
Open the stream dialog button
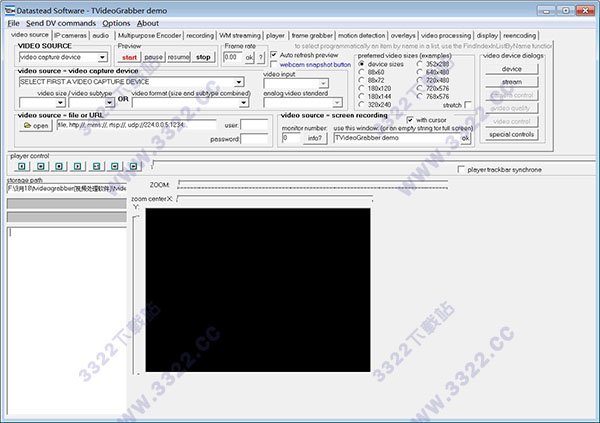point(512,82)
